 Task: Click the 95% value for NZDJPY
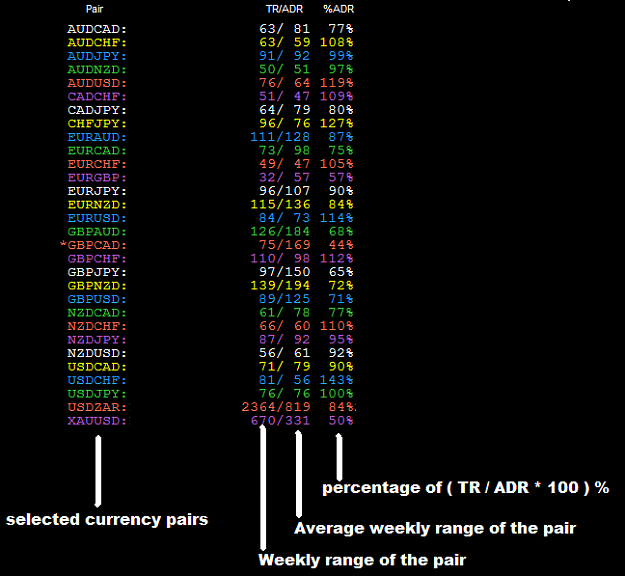click(341, 340)
